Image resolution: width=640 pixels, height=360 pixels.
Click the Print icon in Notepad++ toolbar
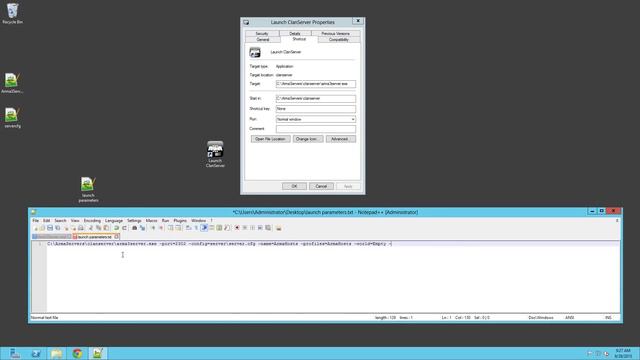coord(81,228)
